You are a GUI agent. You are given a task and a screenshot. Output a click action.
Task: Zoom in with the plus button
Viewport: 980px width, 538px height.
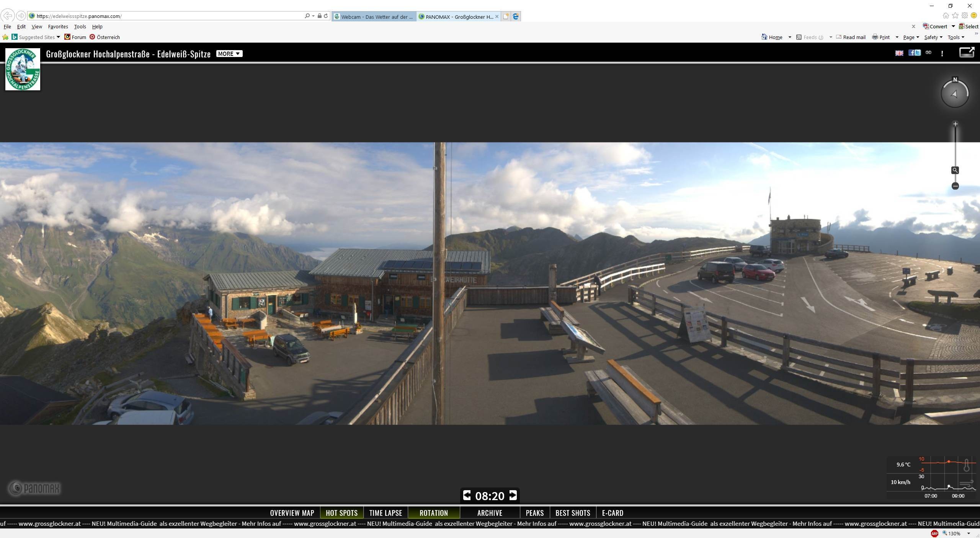(955, 124)
